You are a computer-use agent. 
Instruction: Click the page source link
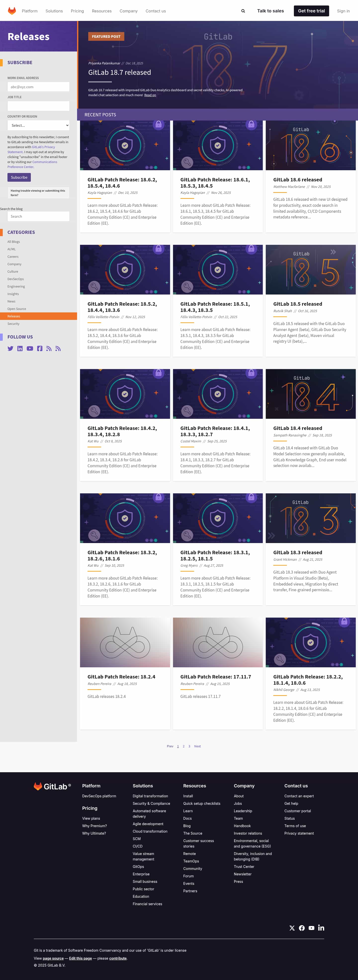point(53,958)
